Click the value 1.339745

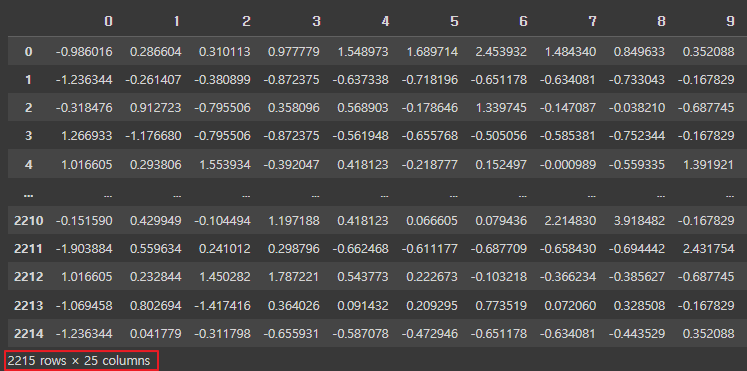501,108
